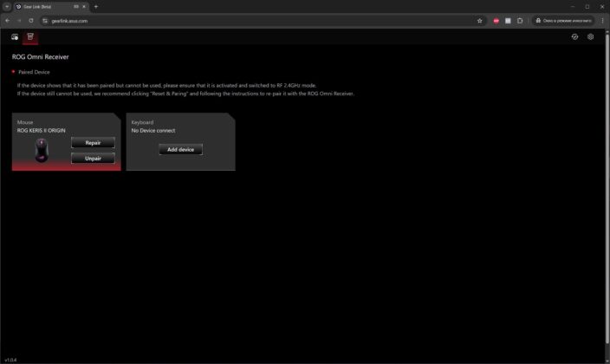The width and height of the screenshot is (610, 364).
Task: Unpair the ROG KERIS II ORIGIN mouse
Action: coord(93,158)
